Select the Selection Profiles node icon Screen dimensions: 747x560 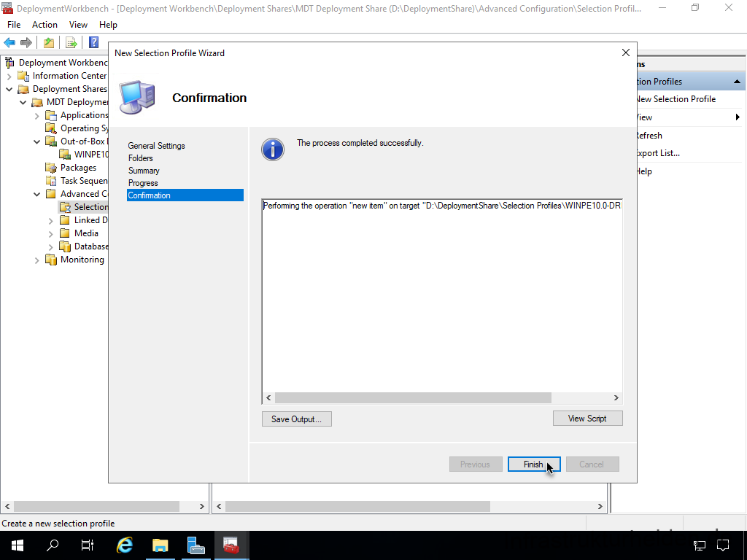65,207
